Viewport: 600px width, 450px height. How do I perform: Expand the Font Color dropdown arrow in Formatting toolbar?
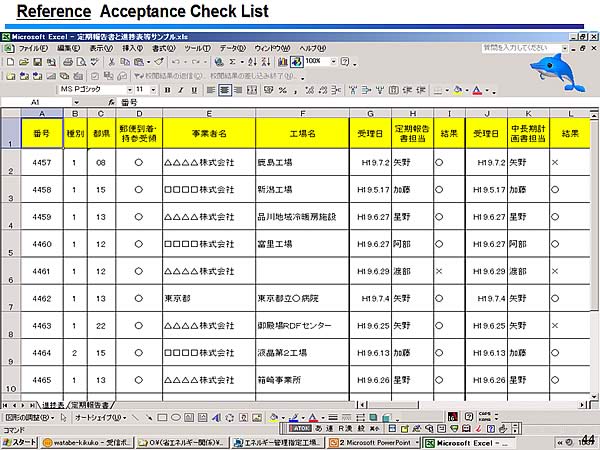487,91
